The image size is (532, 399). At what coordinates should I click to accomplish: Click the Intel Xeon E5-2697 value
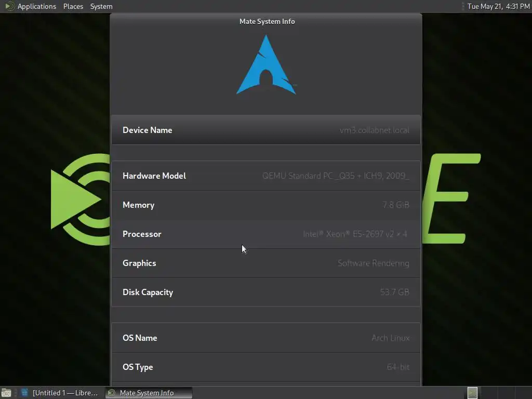[355, 234]
